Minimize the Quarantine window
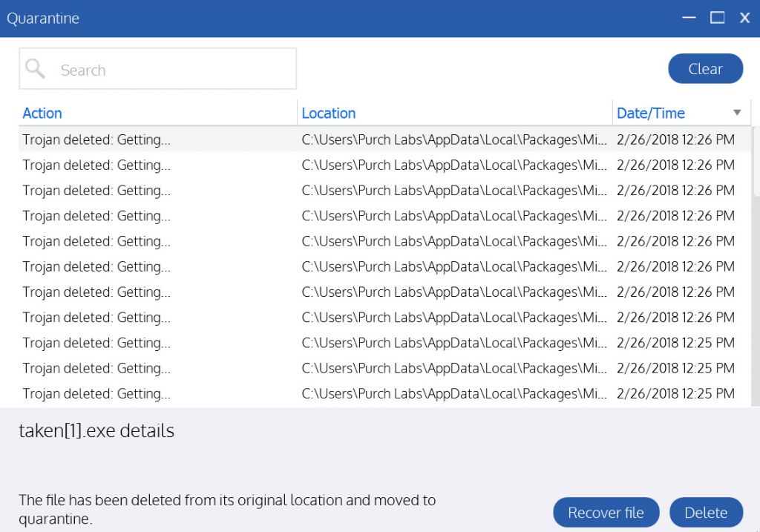The image size is (760, 532). click(x=689, y=18)
